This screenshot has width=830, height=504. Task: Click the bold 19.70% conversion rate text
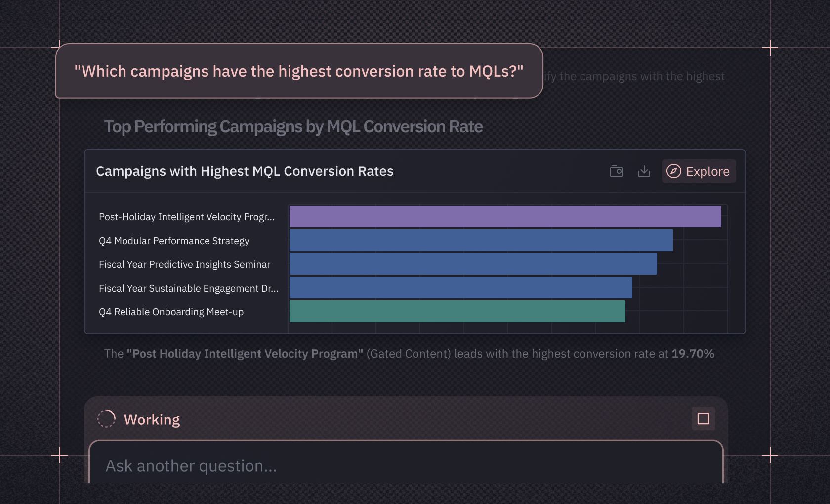[693, 354]
